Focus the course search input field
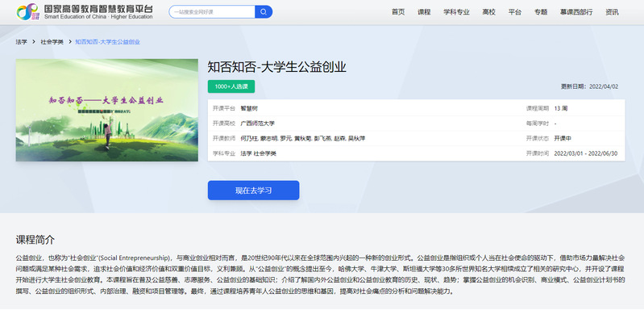 tap(212, 12)
